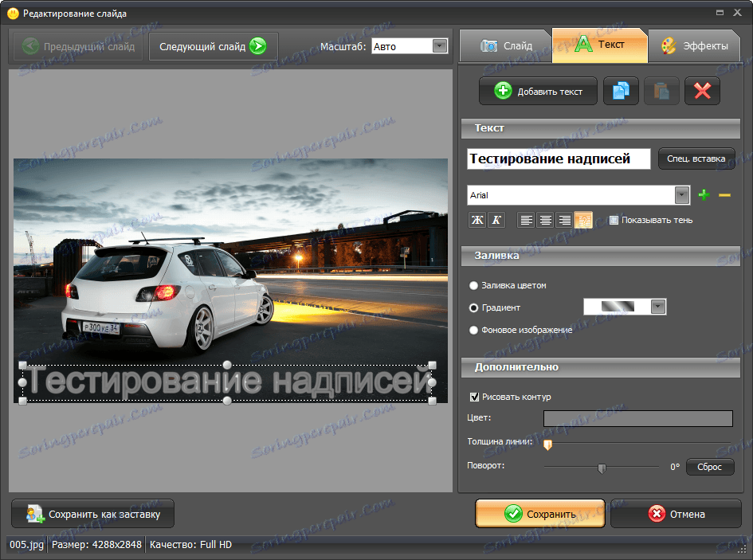Click the 0° rotation value
The width and height of the screenshot is (753, 560).
pyautogui.click(x=675, y=467)
